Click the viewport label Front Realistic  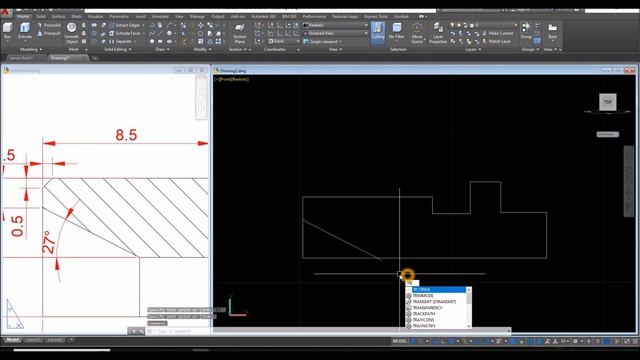tap(231, 79)
